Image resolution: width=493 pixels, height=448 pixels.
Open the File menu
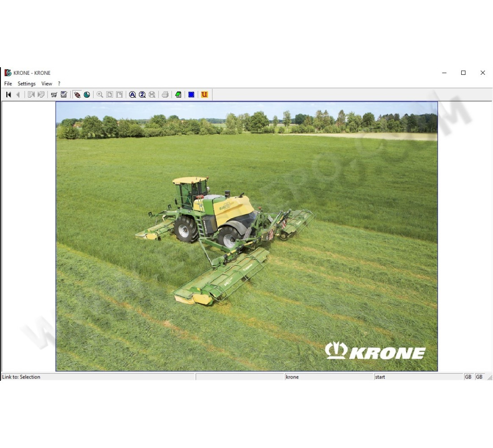click(x=8, y=83)
